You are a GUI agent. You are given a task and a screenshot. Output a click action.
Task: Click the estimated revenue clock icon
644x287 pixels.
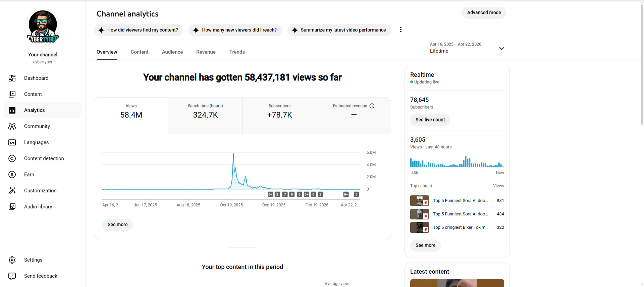click(372, 106)
